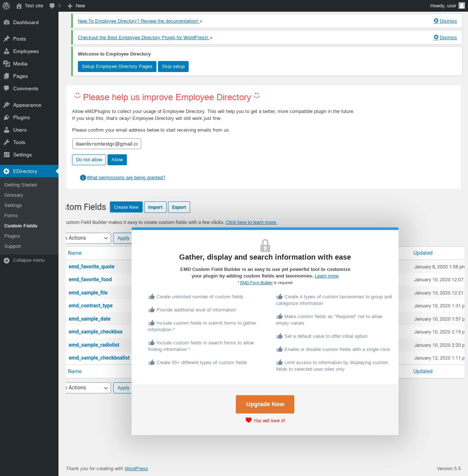Click the Do not allow button
Viewport: 468px width, 476px height.
89,160
